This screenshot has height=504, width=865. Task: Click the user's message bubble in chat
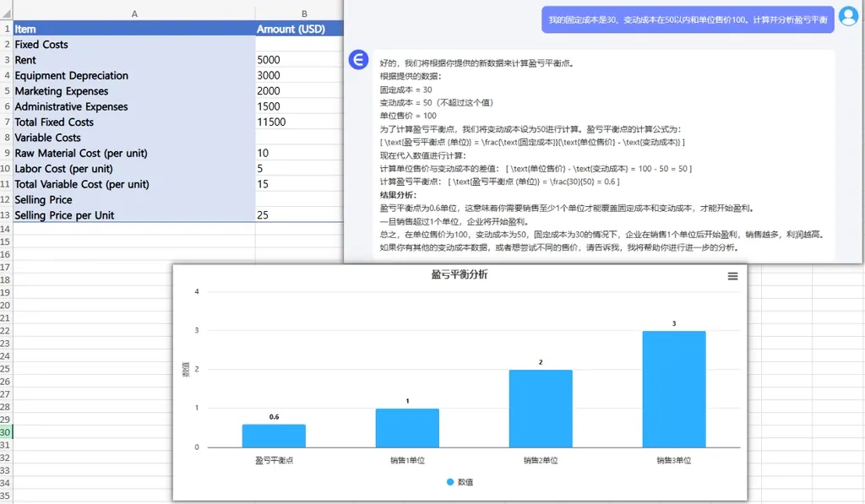(688, 19)
